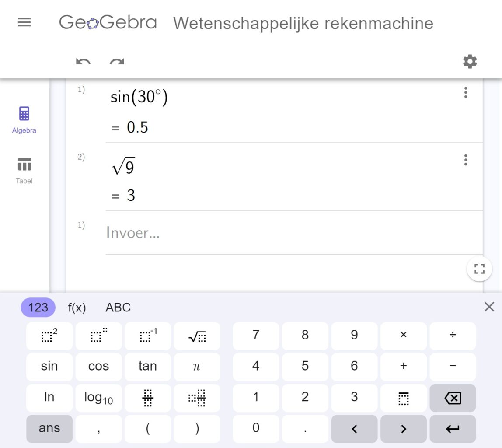Click the fraction key on the keypad

[x=147, y=398]
